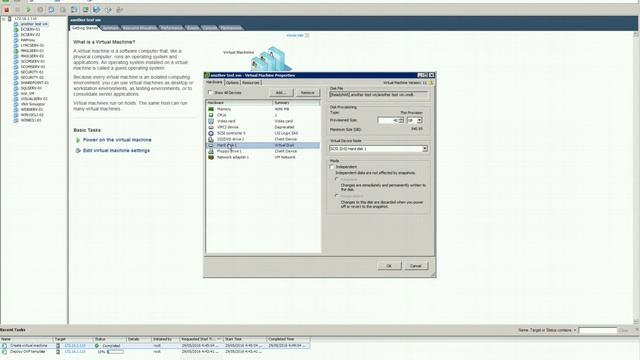Select the CD/DVD drive 1 icon
Screen dimensions: 640x360
tap(211, 139)
